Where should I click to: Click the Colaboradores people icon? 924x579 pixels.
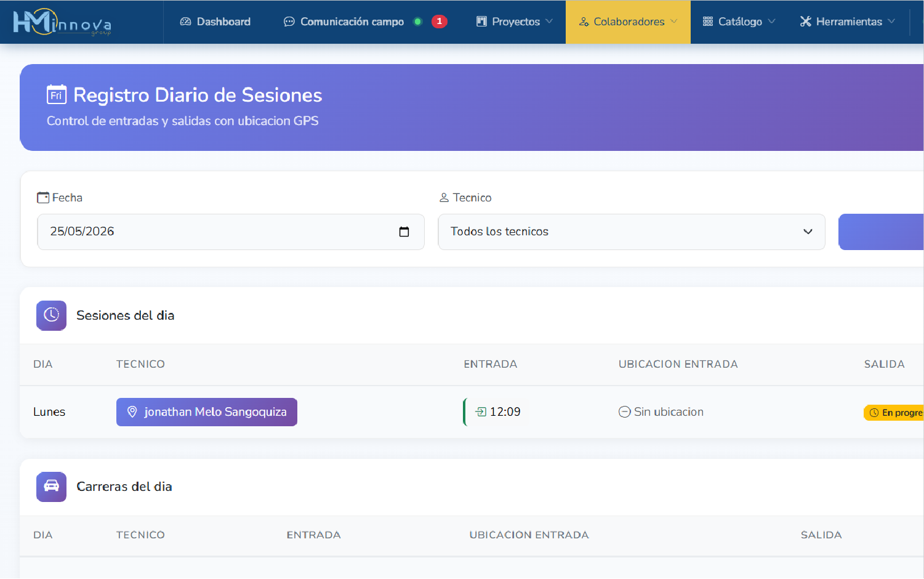click(584, 22)
